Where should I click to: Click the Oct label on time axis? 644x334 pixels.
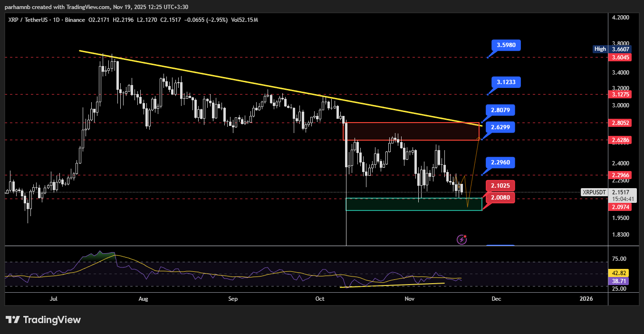coord(319,299)
